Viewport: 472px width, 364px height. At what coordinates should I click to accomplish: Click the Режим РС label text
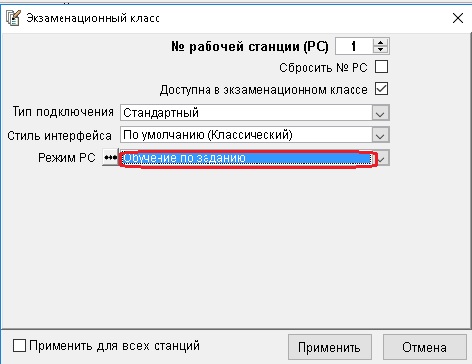tap(67, 157)
